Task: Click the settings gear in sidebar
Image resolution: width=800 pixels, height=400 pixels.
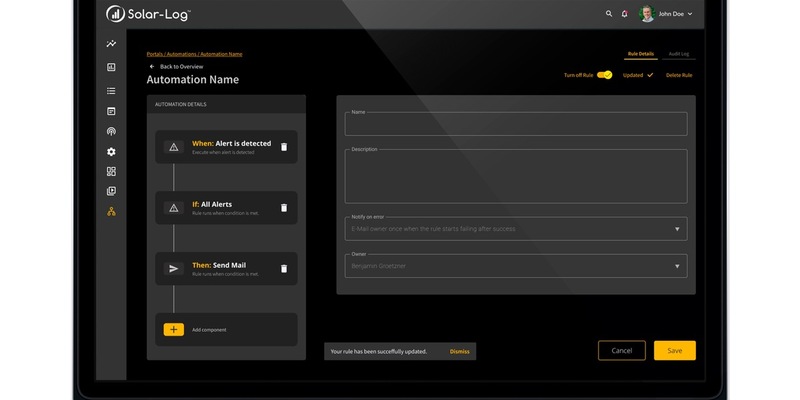Action: tap(111, 151)
